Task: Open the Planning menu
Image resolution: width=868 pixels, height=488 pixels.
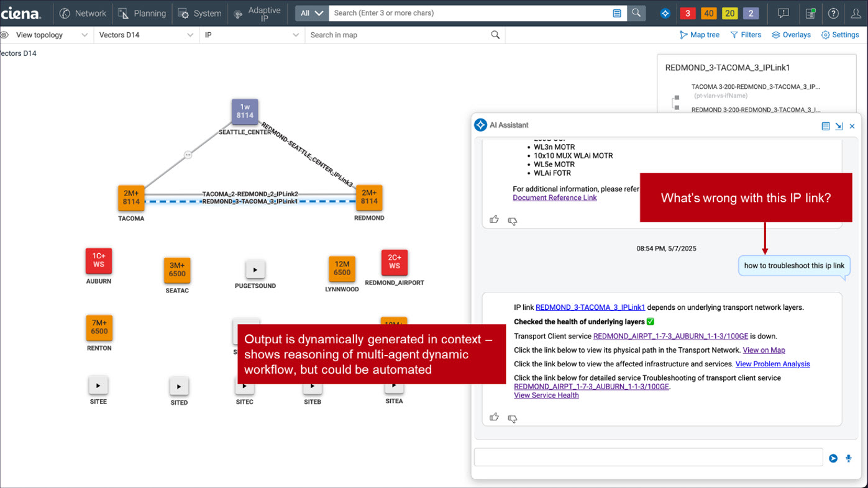Action: click(x=142, y=13)
